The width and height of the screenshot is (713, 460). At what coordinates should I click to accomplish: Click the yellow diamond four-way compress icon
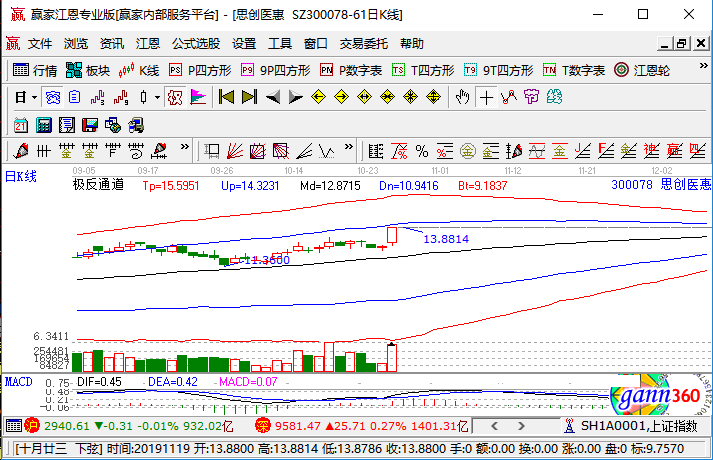(x=411, y=97)
